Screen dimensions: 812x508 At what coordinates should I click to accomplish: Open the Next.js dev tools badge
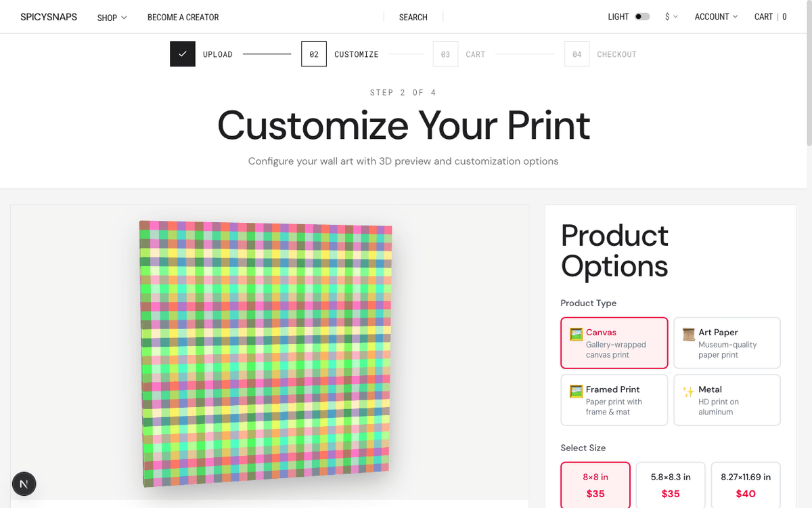point(24,484)
